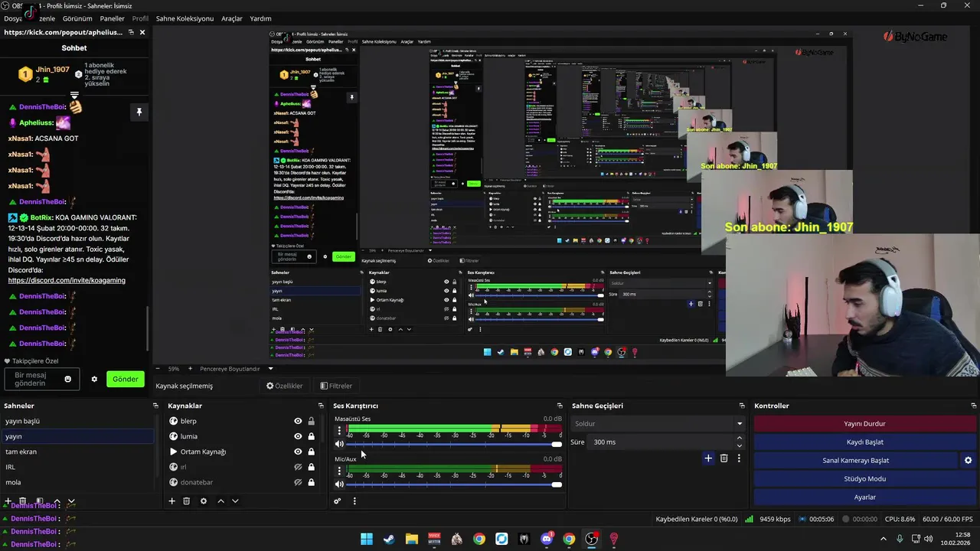
Task: Move source down in Kaynaklar toolbar
Action: [x=235, y=501]
